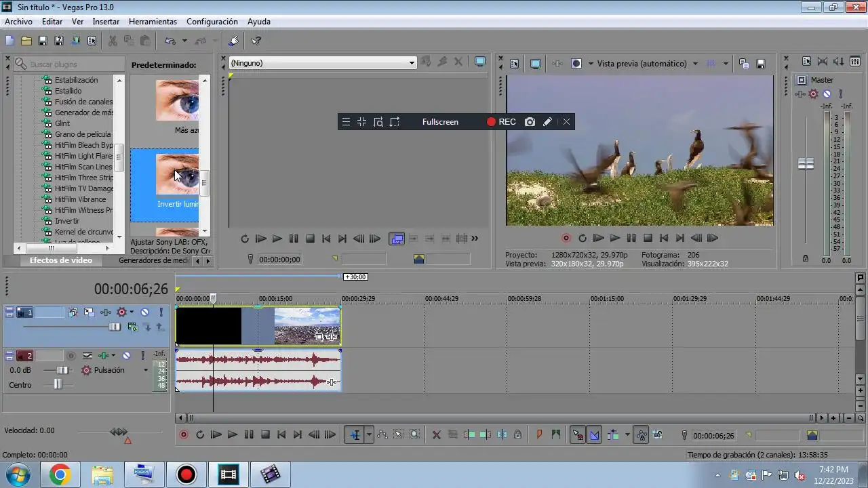
Task: Open the Editar menu
Action: point(52,22)
